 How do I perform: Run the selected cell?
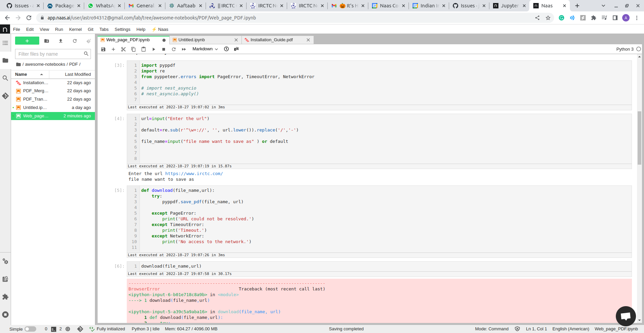pyautogui.click(x=154, y=49)
